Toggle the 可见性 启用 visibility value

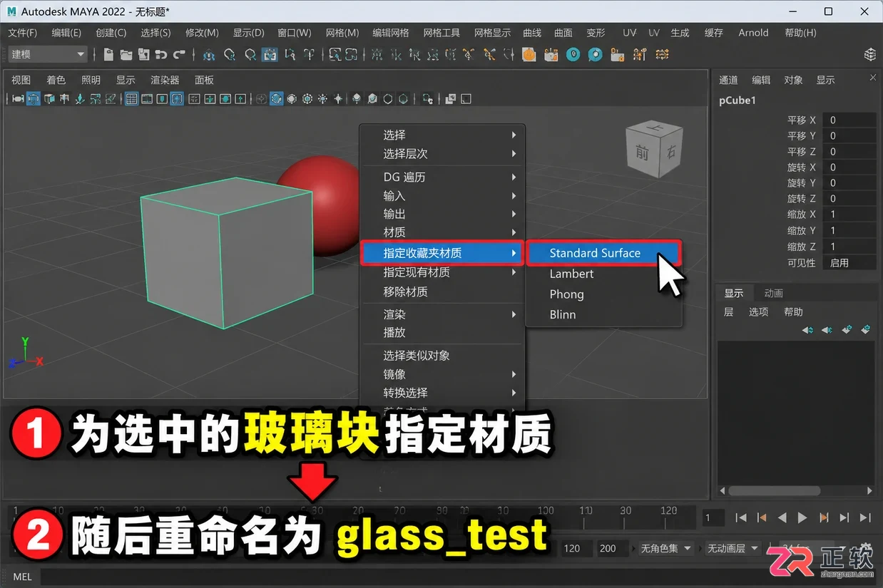pos(849,263)
